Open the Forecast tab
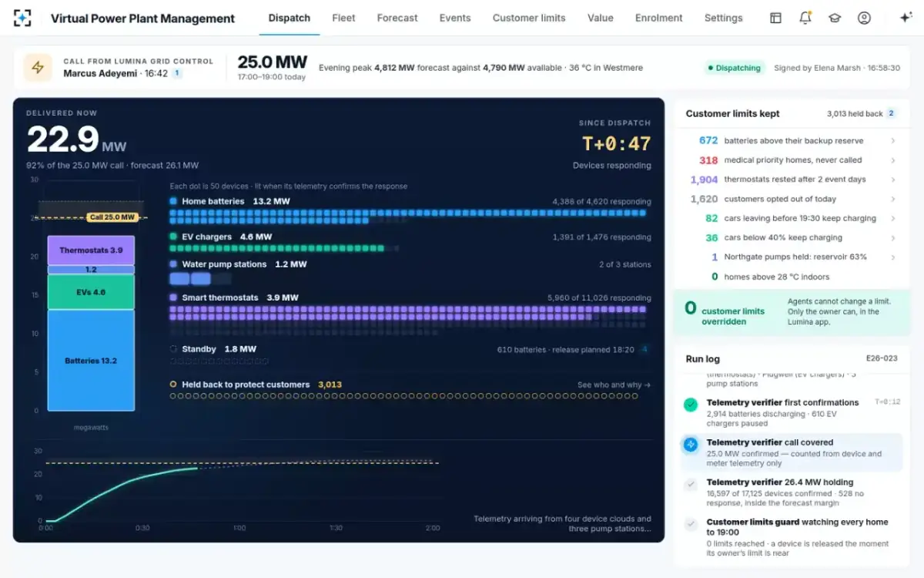 click(x=397, y=18)
